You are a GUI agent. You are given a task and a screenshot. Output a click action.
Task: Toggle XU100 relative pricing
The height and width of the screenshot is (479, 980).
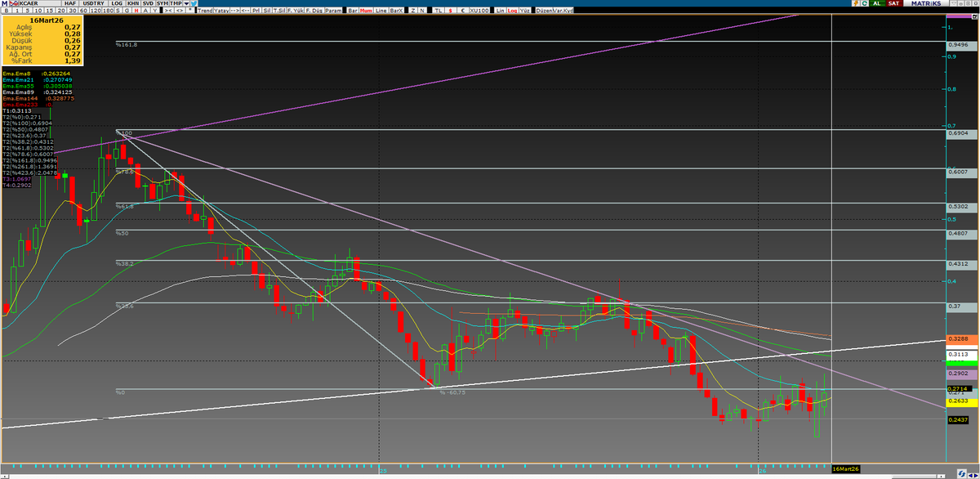coord(479,11)
